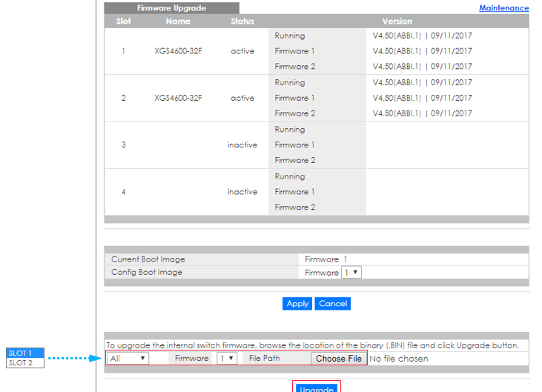Click the XGS4600-32F name in slot 1

coord(178,51)
